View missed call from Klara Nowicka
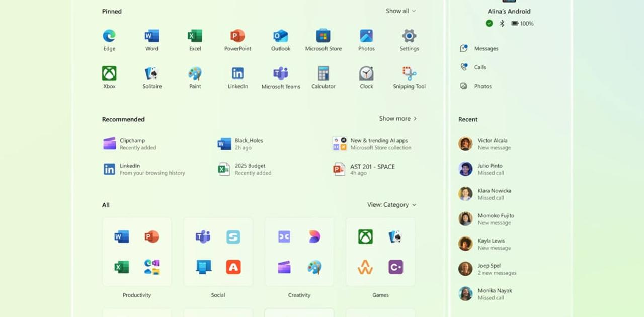Viewport: 644px width, 317px height. coord(486,194)
